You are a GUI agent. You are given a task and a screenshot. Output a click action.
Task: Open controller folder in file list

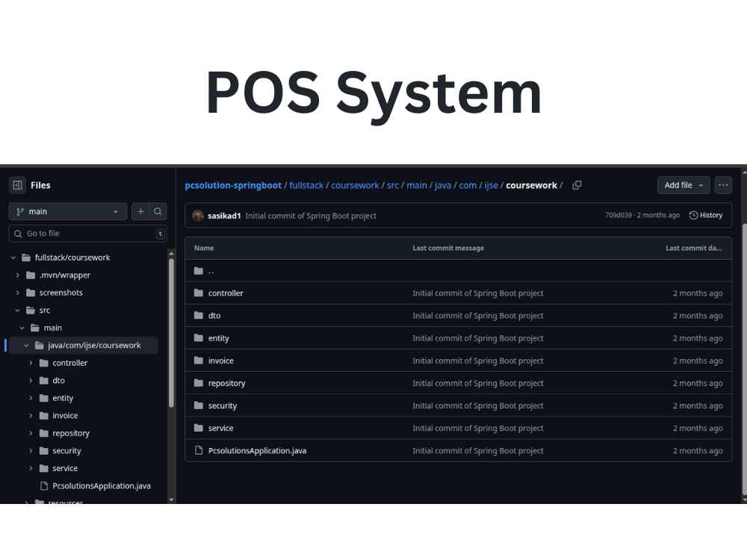tap(226, 293)
